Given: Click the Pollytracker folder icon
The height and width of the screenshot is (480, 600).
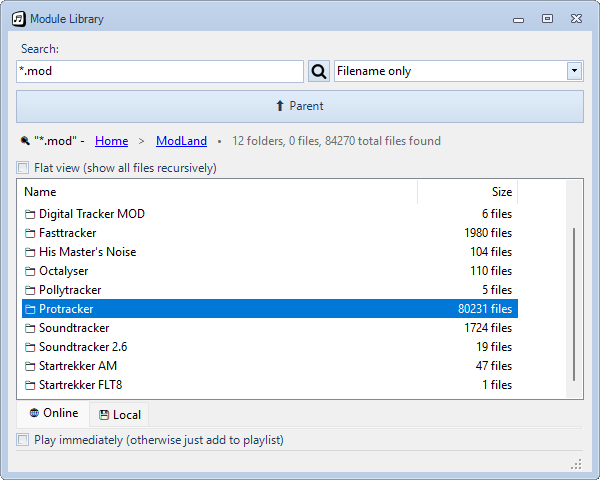Looking at the screenshot, I should [x=30, y=290].
